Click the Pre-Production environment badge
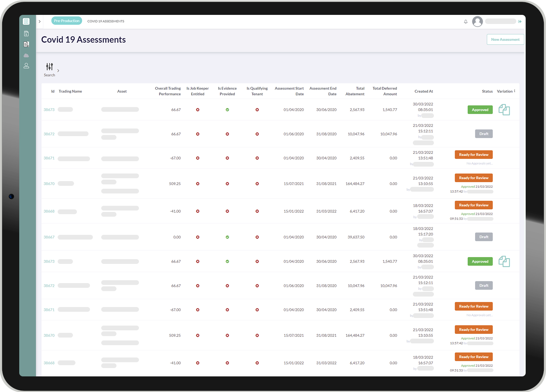 67,21
